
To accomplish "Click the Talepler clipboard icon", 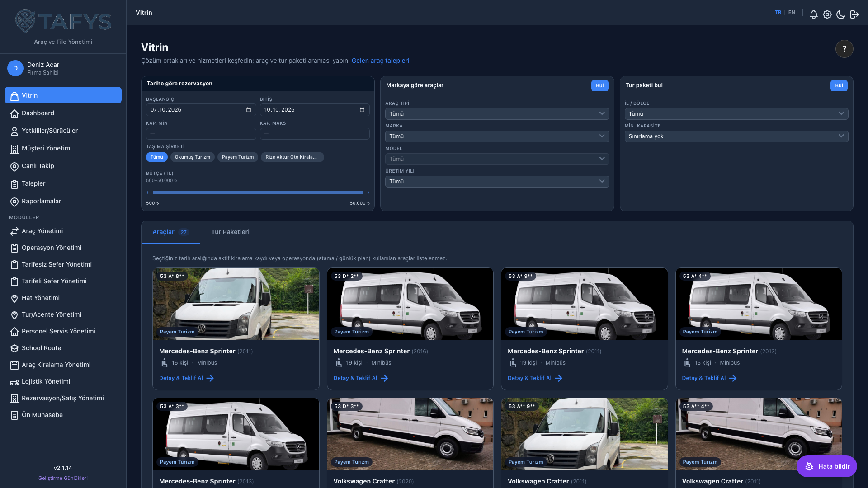I will click(14, 184).
